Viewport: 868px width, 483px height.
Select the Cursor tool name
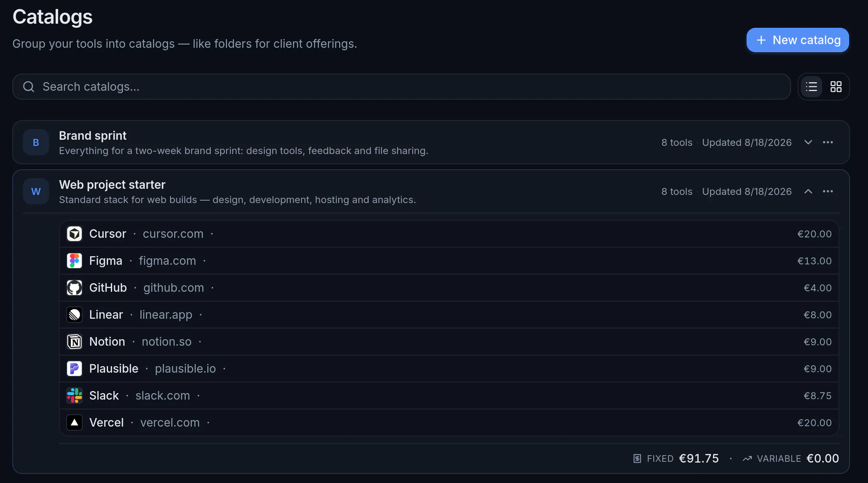[x=108, y=234]
